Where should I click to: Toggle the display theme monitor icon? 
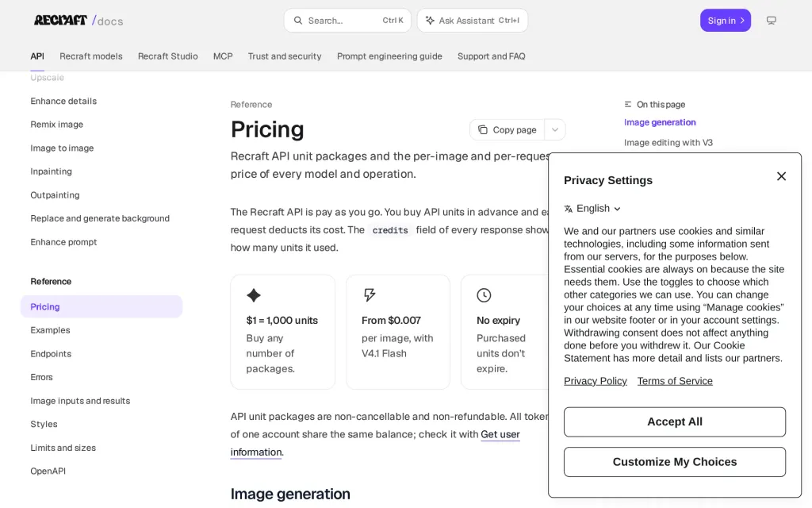(x=771, y=21)
